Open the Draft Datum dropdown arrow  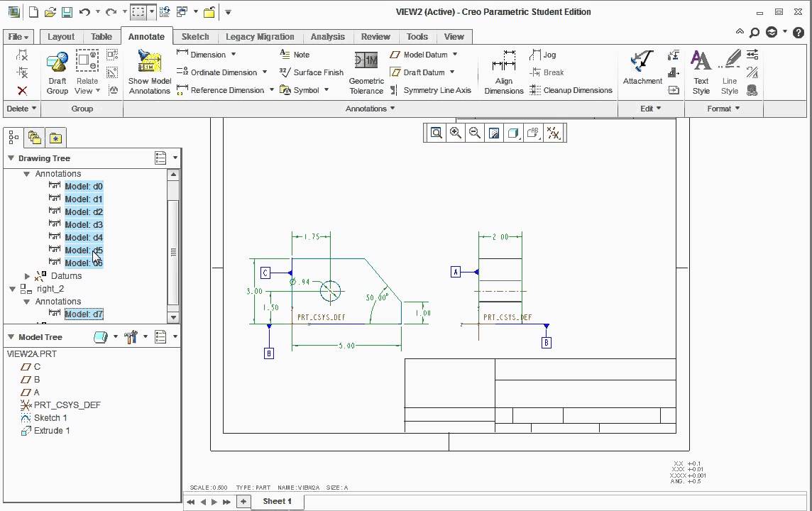pyautogui.click(x=451, y=72)
